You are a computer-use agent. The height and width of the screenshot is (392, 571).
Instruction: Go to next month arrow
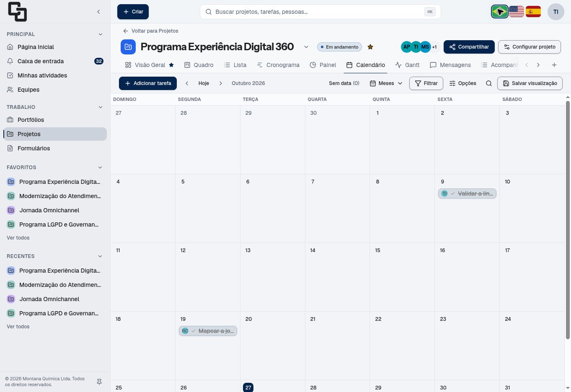point(221,83)
